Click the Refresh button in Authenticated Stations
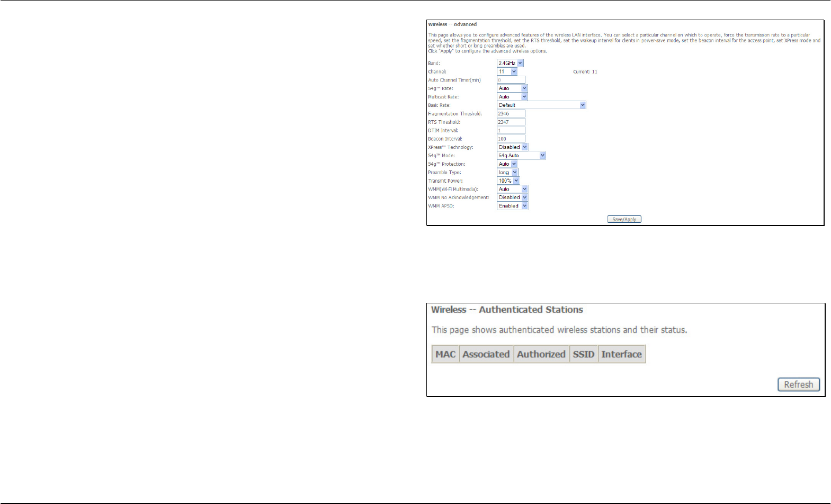831x504 pixels. coord(799,385)
